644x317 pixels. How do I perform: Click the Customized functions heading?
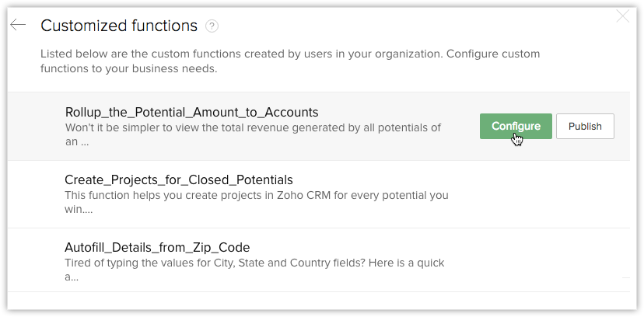[x=119, y=26]
